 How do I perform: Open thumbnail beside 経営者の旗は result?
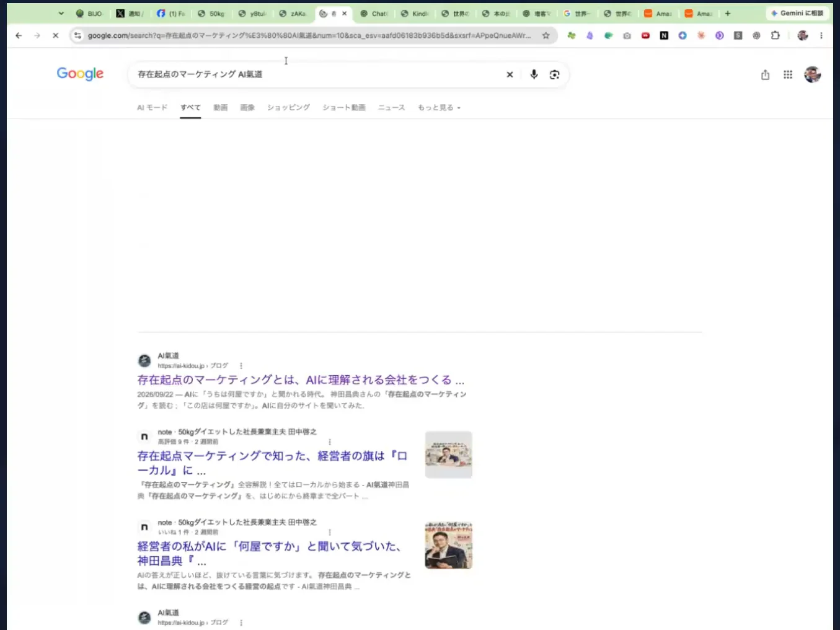[449, 455]
